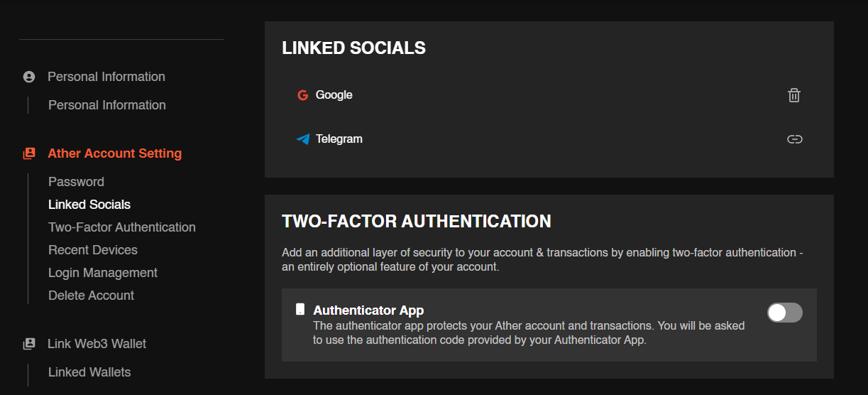Click the Personal Information profile icon
Image resolution: width=868 pixels, height=395 pixels.
[x=29, y=77]
